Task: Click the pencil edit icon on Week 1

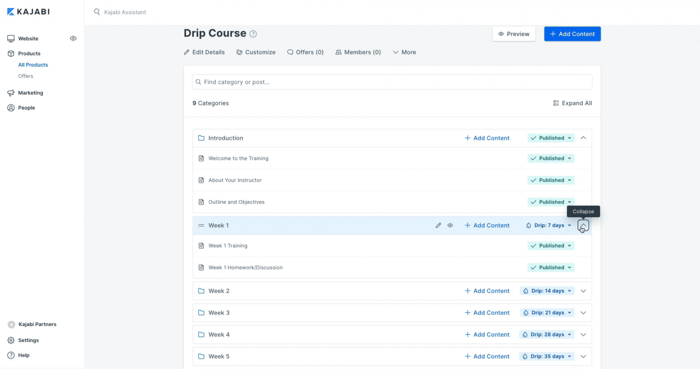Action: (438, 226)
